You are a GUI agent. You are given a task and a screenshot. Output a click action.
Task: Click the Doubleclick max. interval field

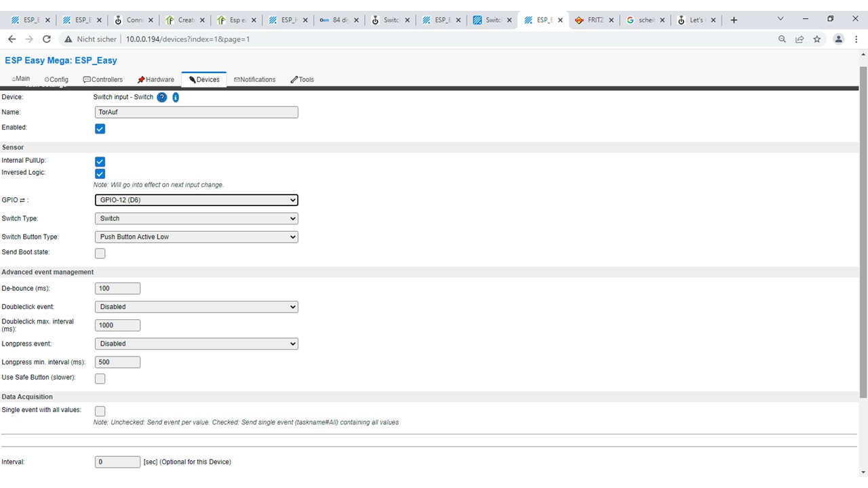pos(117,325)
